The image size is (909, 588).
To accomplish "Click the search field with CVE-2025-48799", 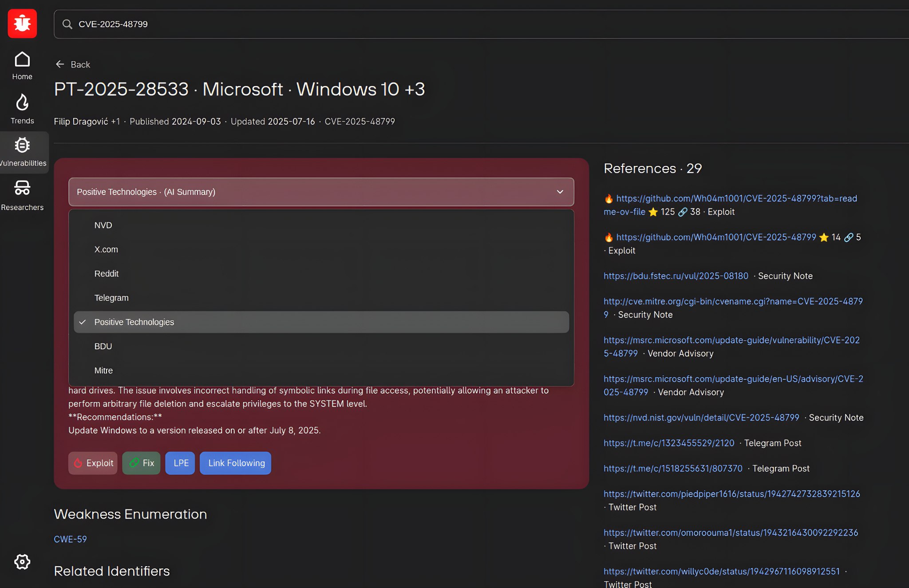I will click(x=482, y=24).
